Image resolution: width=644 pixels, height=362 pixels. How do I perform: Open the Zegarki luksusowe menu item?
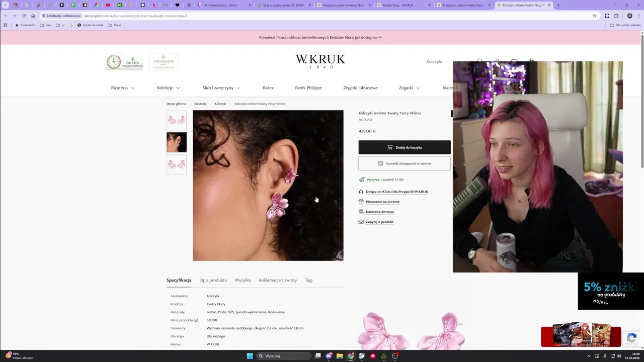coord(360,87)
